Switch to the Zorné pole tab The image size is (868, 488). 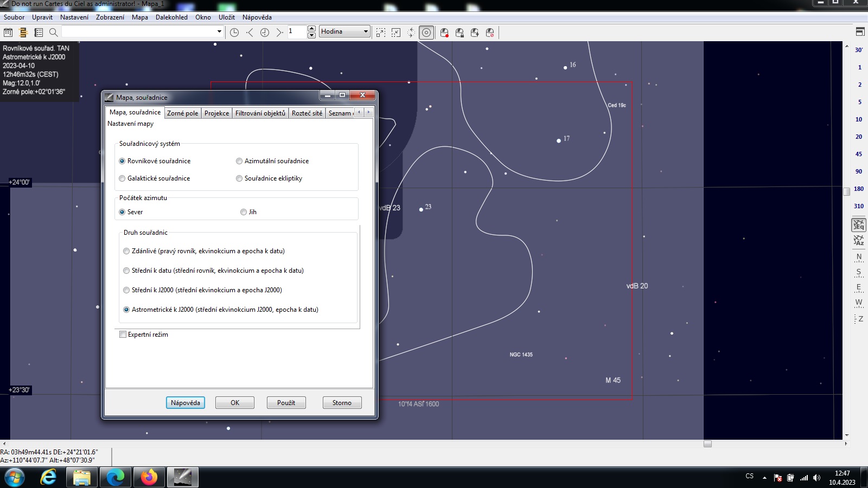(x=182, y=113)
